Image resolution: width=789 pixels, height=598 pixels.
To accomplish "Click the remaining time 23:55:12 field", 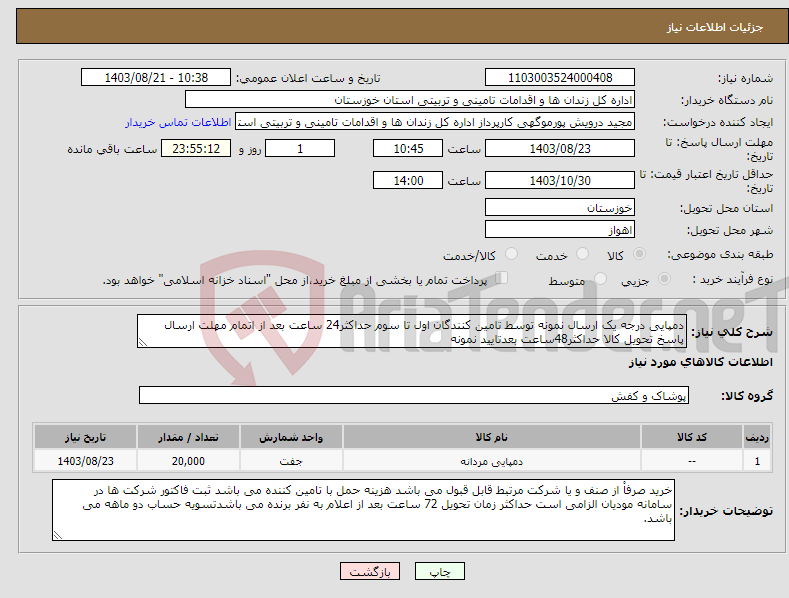I will (196, 148).
